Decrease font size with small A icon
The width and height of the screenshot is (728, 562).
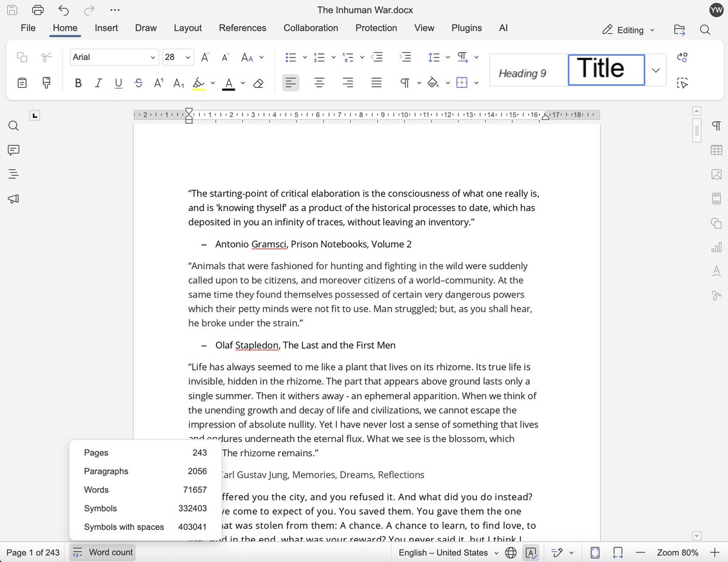tap(225, 57)
